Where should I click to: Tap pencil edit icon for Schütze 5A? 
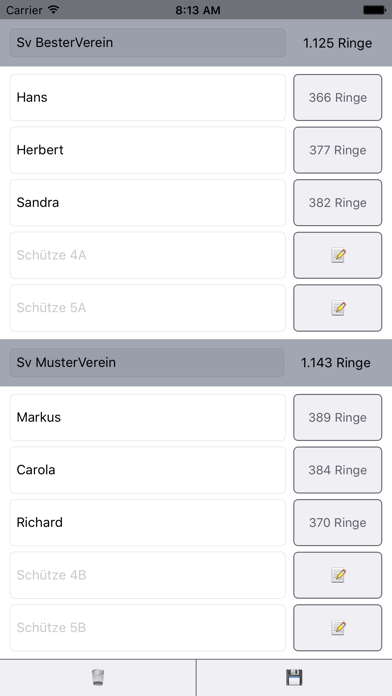338,308
